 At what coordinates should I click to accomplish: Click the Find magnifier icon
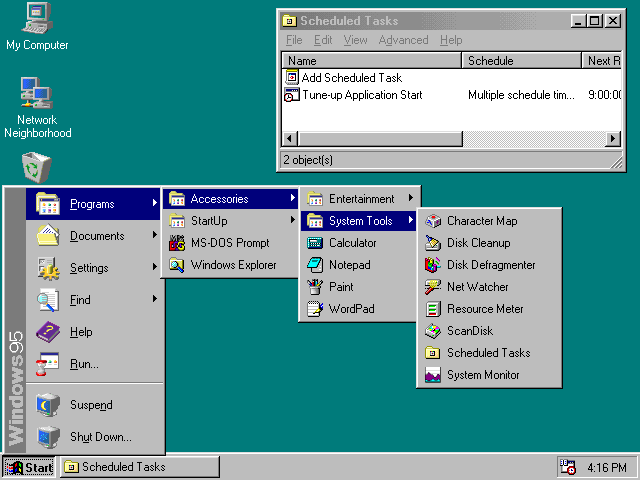click(x=48, y=300)
